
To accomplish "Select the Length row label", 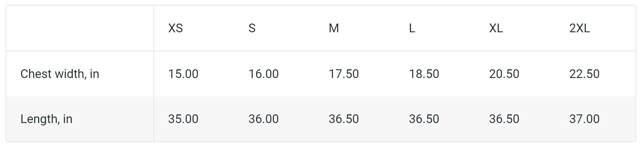I will pos(46,119).
